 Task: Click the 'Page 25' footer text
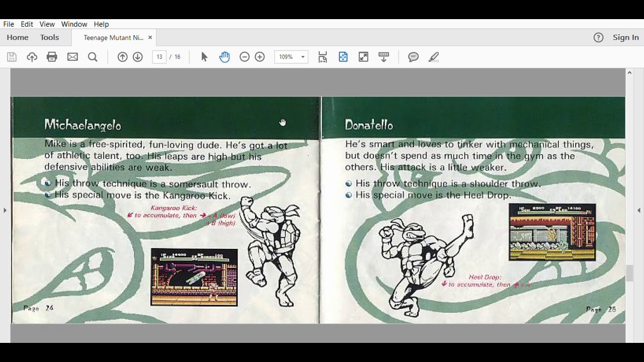601,310
